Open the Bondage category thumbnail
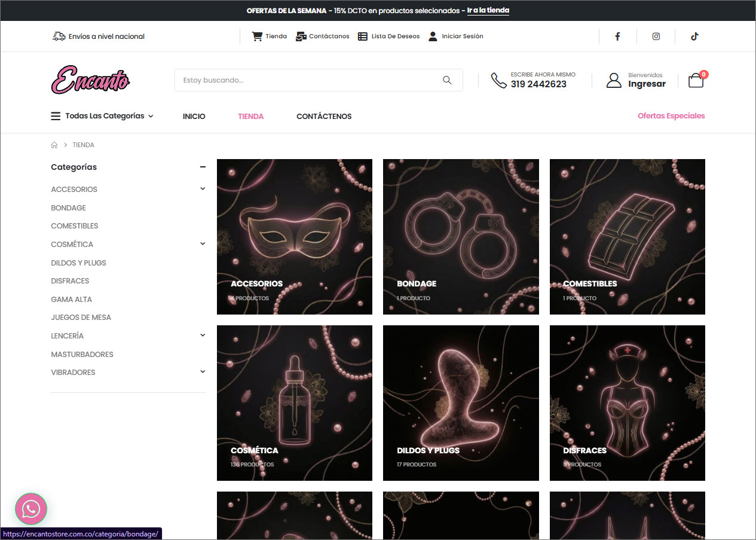This screenshot has width=756, height=540. pyautogui.click(x=461, y=236)
